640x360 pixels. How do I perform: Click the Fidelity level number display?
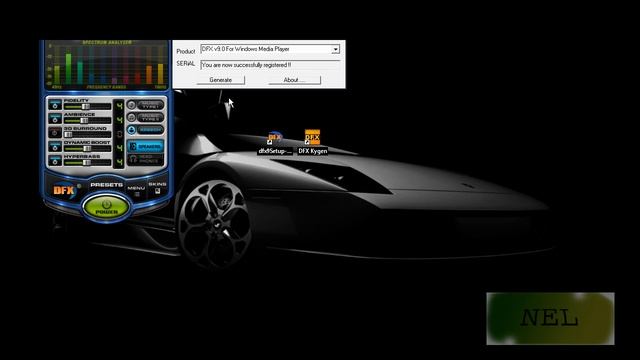click(119, 105)
